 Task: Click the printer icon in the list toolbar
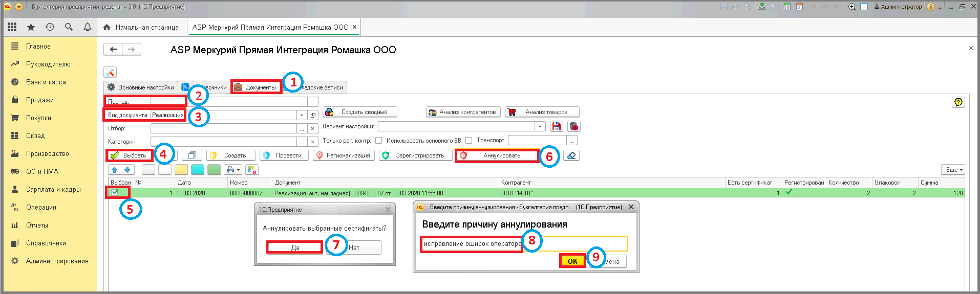[230, 170]
